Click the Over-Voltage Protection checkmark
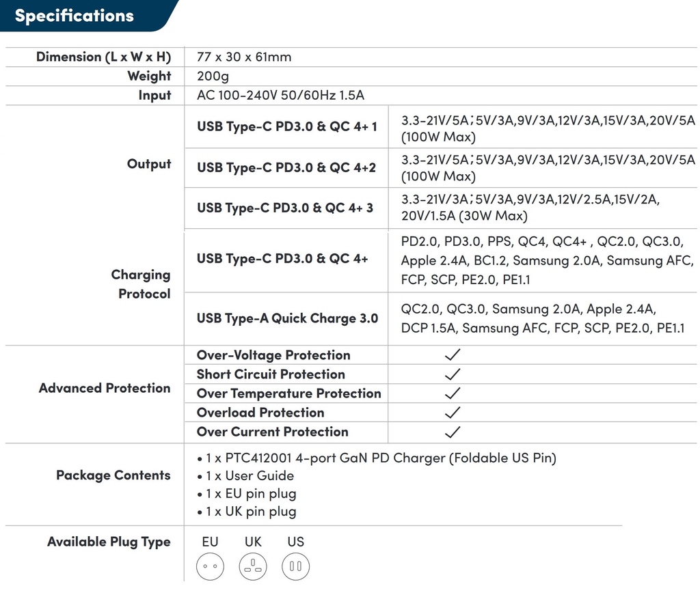The image size is (700, 597). (x=453, y=355)
